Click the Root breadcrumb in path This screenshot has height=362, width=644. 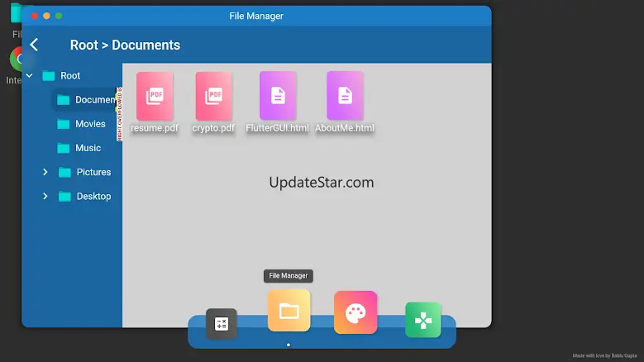pyautogui.click(x=84, y=45)
